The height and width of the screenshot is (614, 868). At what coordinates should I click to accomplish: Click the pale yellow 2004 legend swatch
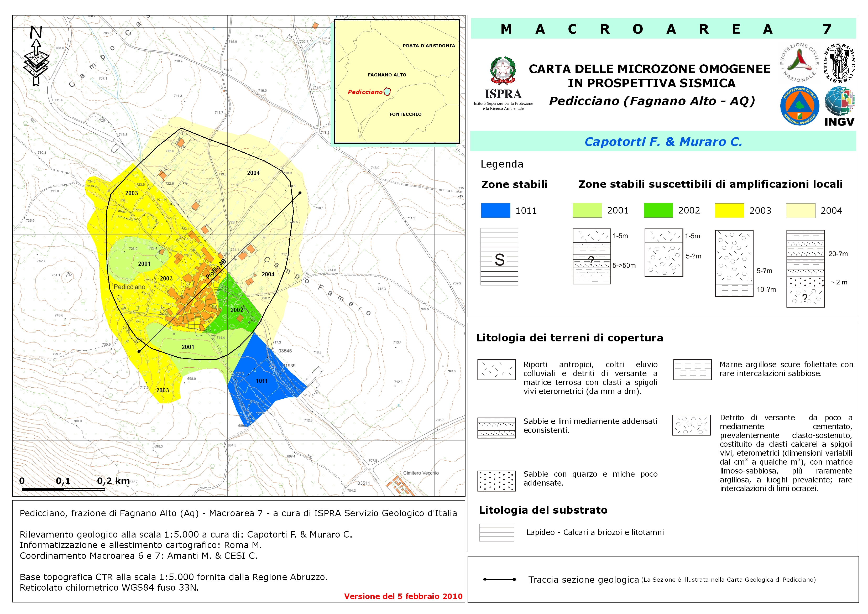coord(800,211)
